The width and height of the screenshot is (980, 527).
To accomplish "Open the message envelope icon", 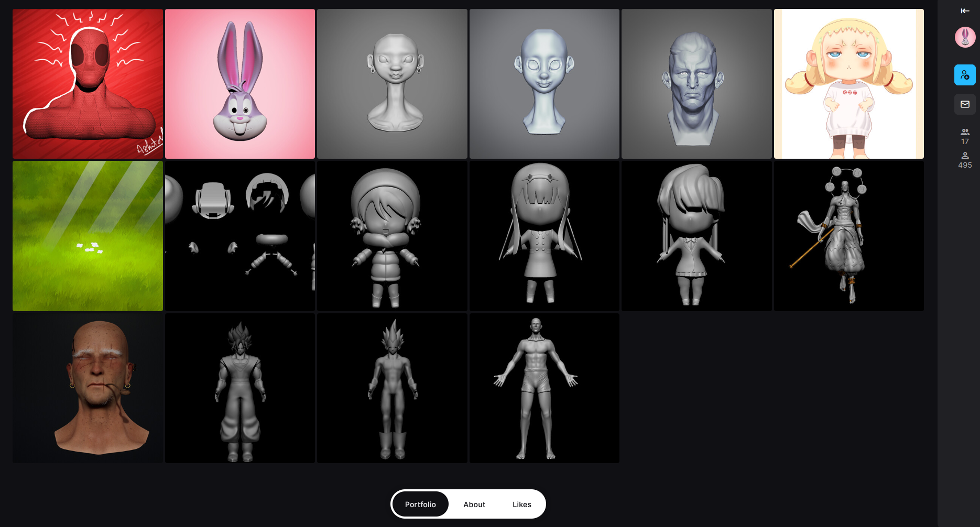I will pos(965,104).
